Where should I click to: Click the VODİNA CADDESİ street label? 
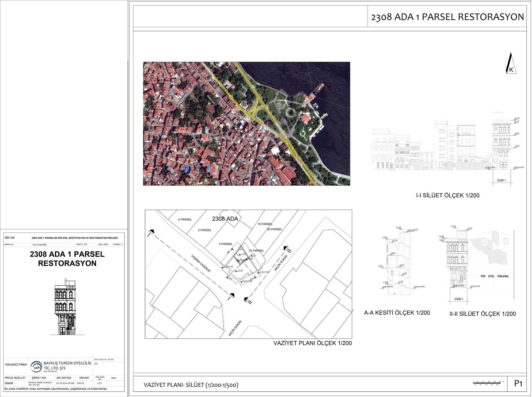pos(201,263)
